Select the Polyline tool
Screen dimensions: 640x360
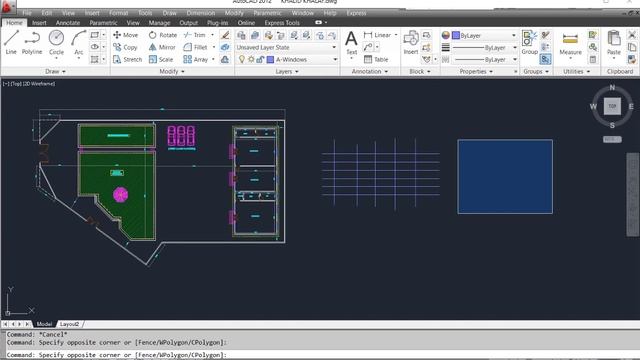[32, 42]
